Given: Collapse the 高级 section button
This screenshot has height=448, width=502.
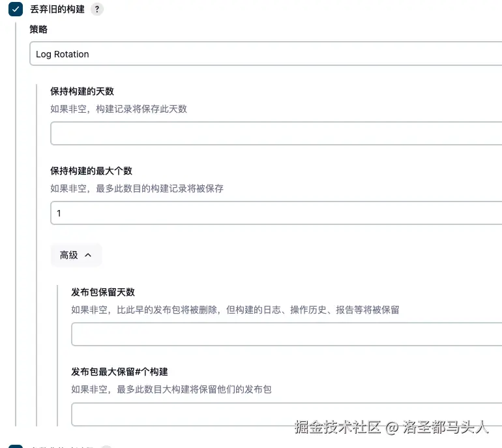Looking at the screenshot, I should tap(76, 255).
